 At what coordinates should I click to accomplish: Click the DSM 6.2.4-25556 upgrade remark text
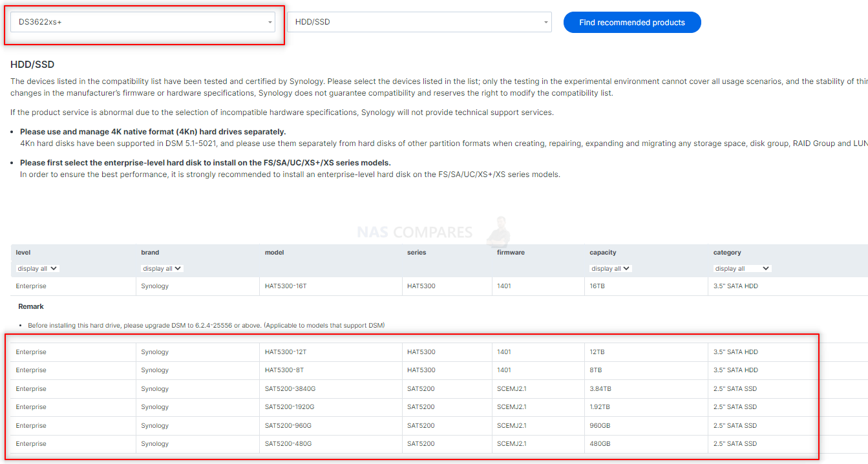(206, 325)
